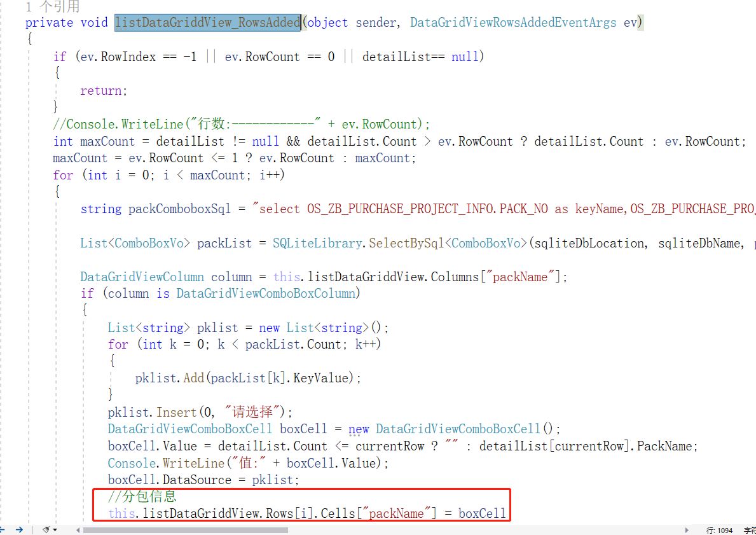Click "detailList[currentRow].PackName" expression
The width and height of the screenshot is (756, 535).
pos(586,446)
